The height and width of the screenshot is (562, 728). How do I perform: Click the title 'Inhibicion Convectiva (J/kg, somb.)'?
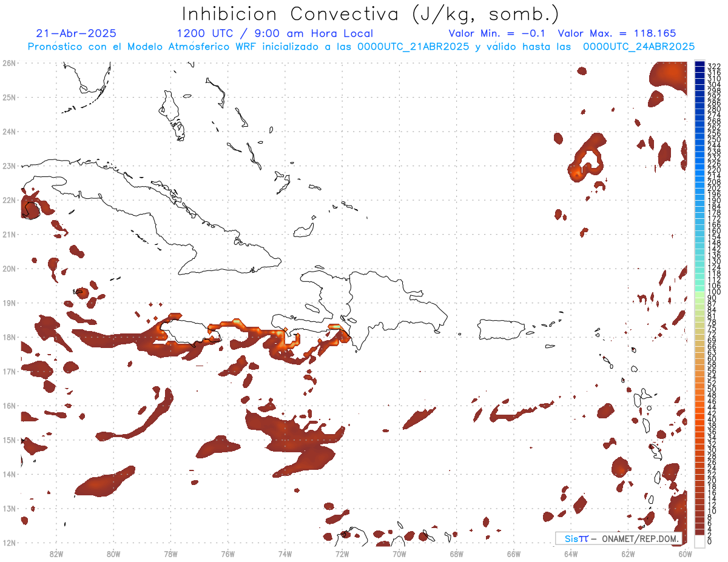(371, 14)
